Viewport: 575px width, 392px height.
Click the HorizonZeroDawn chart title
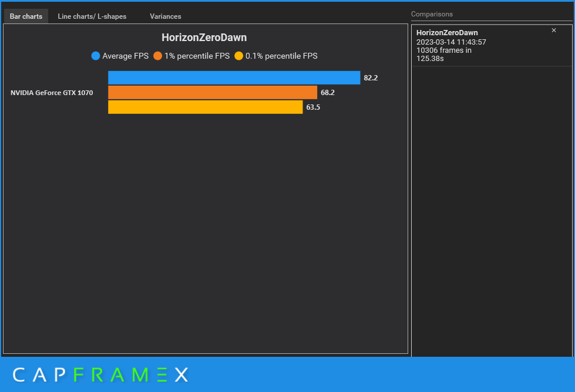pyautogui.click(x=204, y=38)
